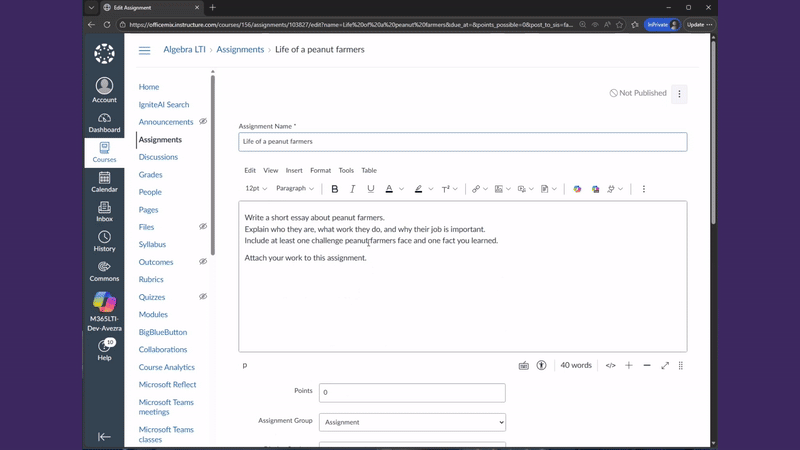Viewport: 800px width, 450px height.
Task: Click the minus icon in the editor status bar
Action: 647,365
